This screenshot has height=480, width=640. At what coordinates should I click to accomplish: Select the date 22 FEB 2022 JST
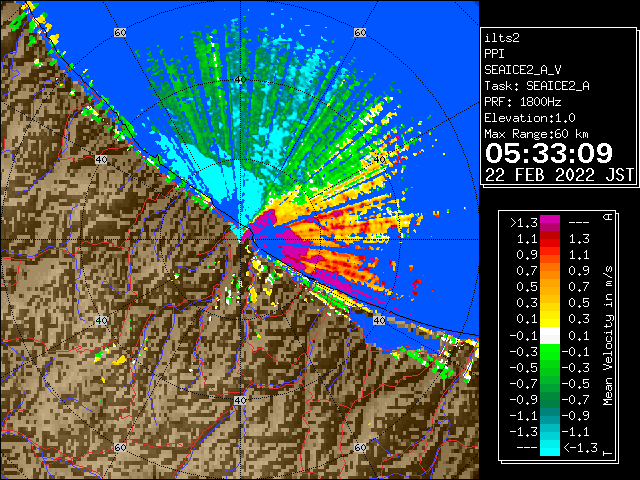559,175
